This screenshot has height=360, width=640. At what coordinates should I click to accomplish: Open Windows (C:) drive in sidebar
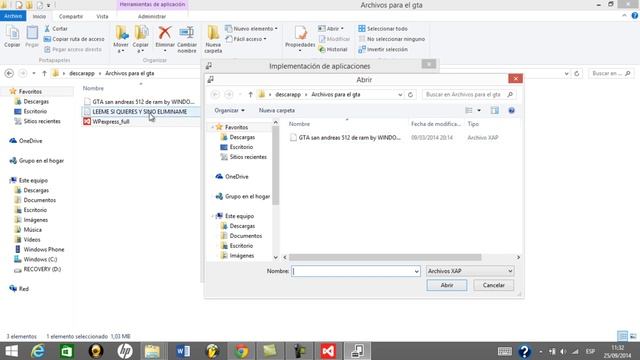click(x=36, y=259)
